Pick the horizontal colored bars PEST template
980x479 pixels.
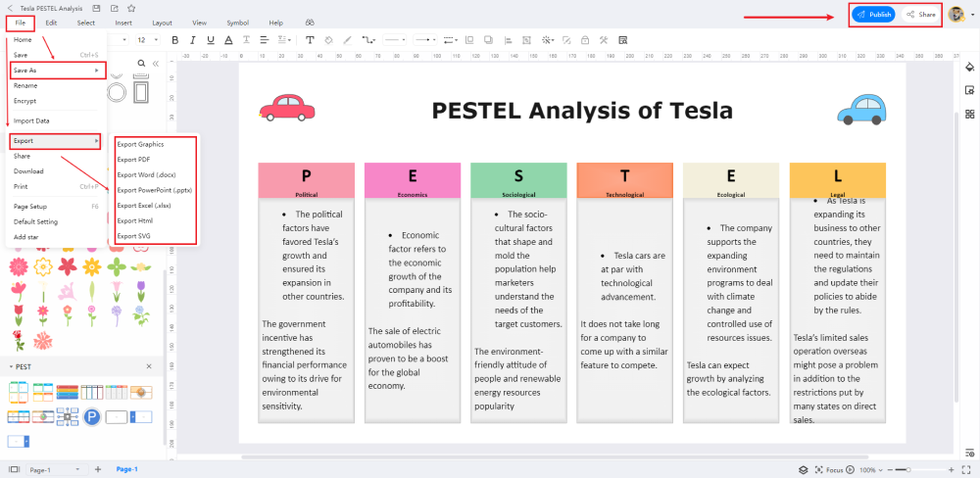pos(68,392)
